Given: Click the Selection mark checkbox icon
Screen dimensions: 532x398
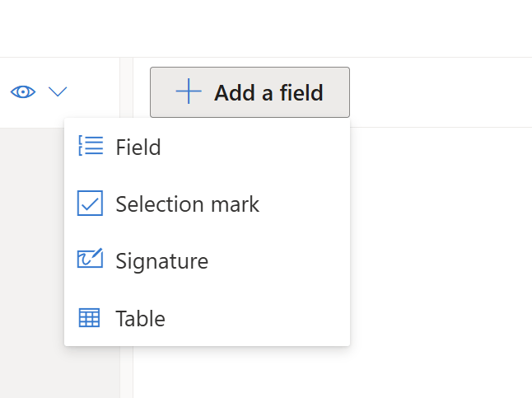Looking at the screenshot, I should (x=90, y=204).
